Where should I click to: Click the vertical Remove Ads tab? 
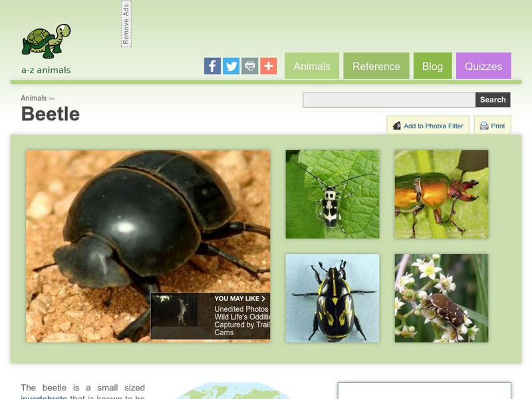(x=126, y=25)
